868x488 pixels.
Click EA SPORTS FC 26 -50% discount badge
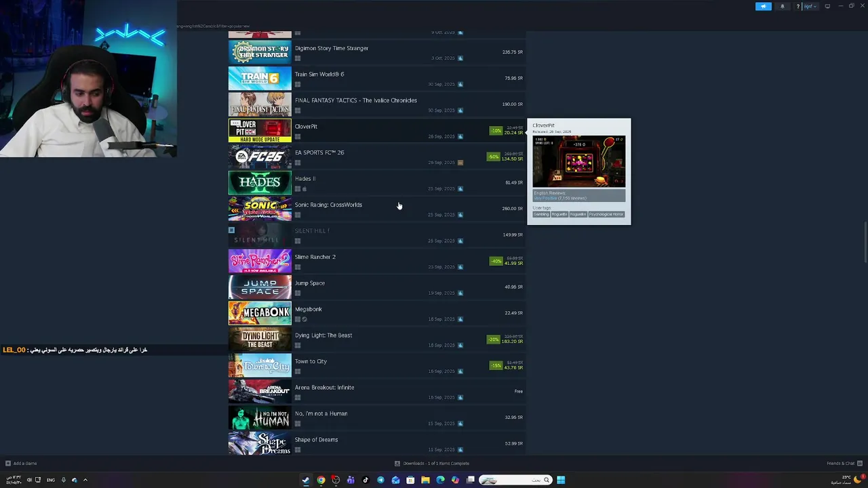493,157
